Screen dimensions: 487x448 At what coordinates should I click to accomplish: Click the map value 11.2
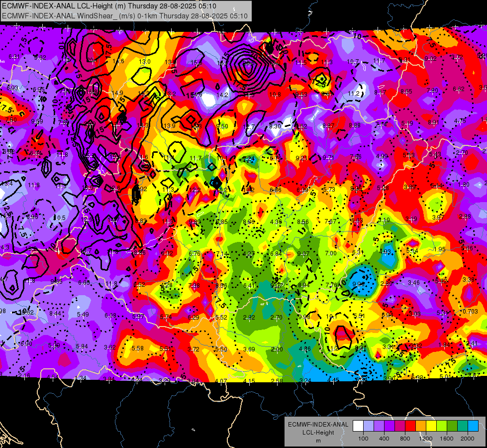(x=354, y=93)
